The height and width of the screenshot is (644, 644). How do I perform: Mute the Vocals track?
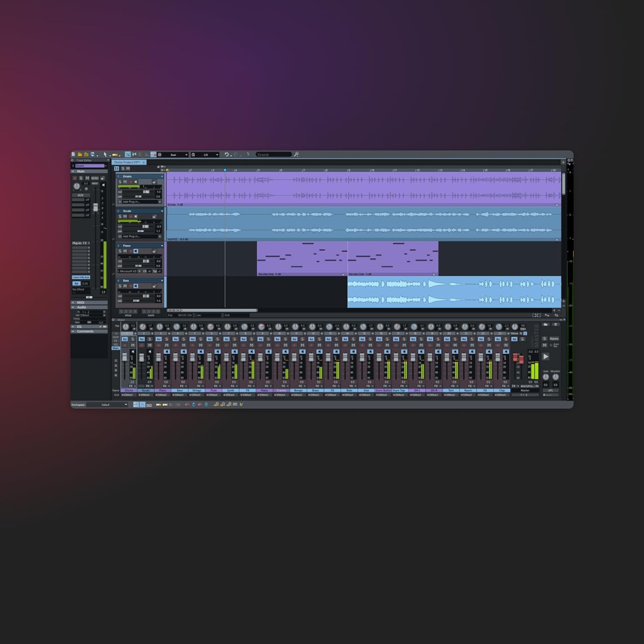point(125,216)
